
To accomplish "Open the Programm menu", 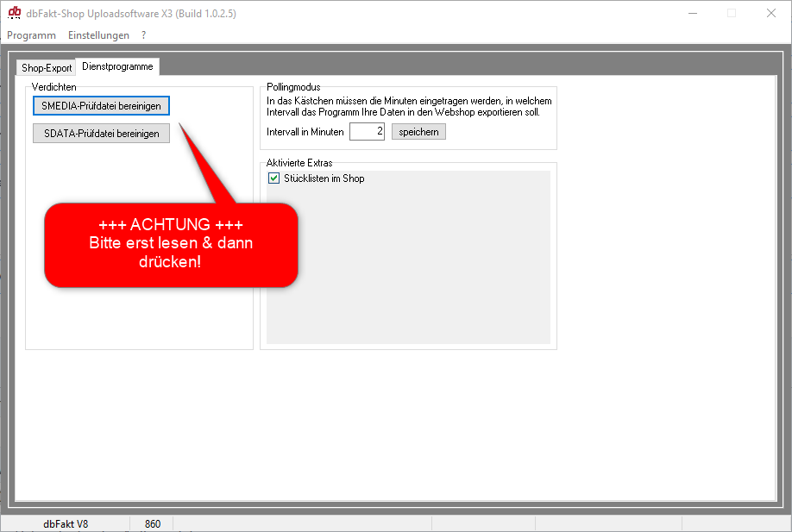I will pyautogui.click(x=31, y=35).
